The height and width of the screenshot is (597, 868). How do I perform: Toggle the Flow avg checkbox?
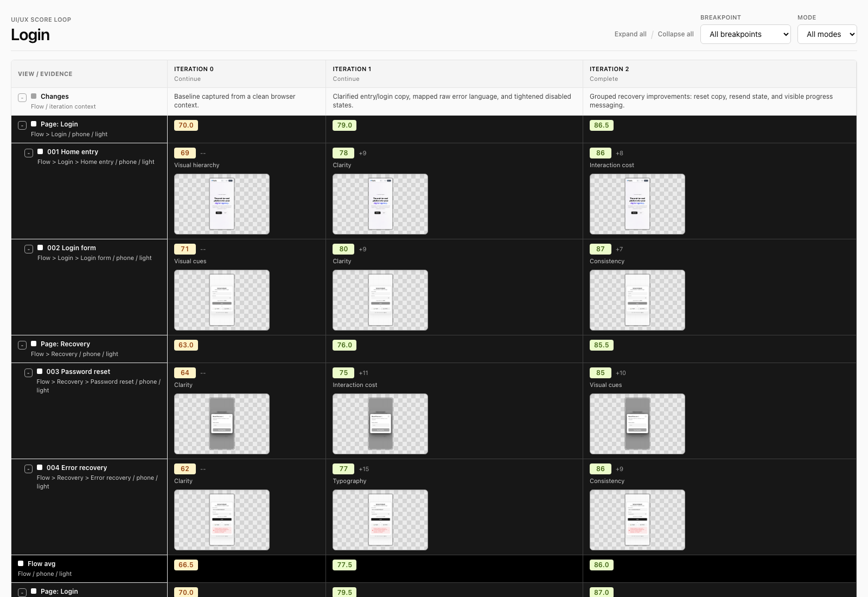[21, 563]
